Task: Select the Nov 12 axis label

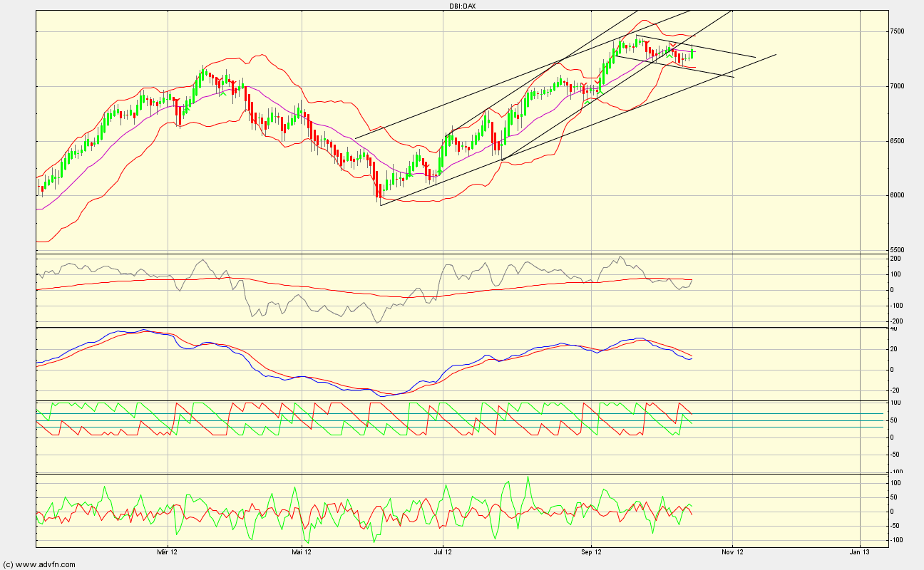Action: coord(731,551)
